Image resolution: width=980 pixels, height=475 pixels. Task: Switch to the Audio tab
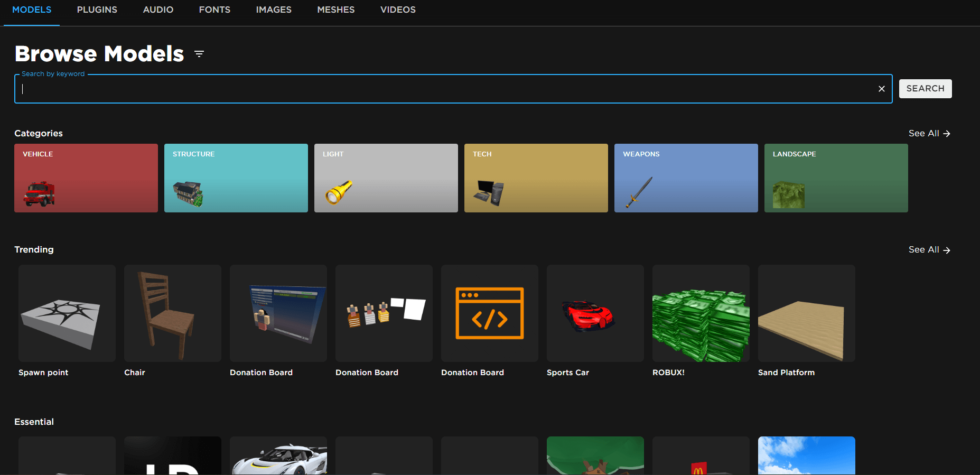pyautogui.click(x=158, y=10)
